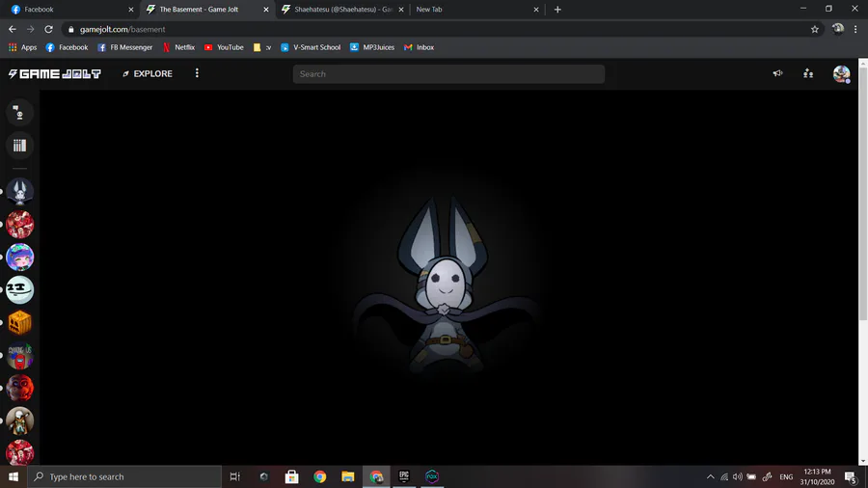Open Microsoft Store from the taskbar
This screenshot has width=868, height=488.
(x=291, y=476)
